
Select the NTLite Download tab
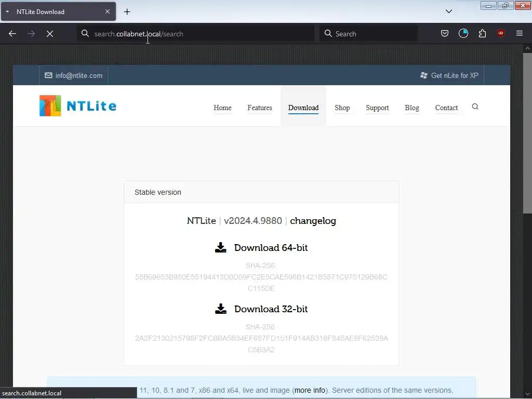[58, 11]
